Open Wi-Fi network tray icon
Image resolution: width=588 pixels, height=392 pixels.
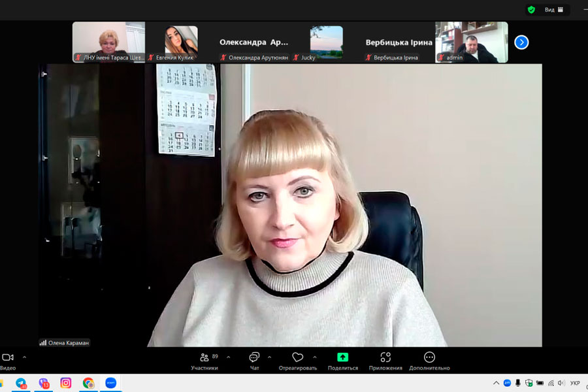(x=551, y=383)
